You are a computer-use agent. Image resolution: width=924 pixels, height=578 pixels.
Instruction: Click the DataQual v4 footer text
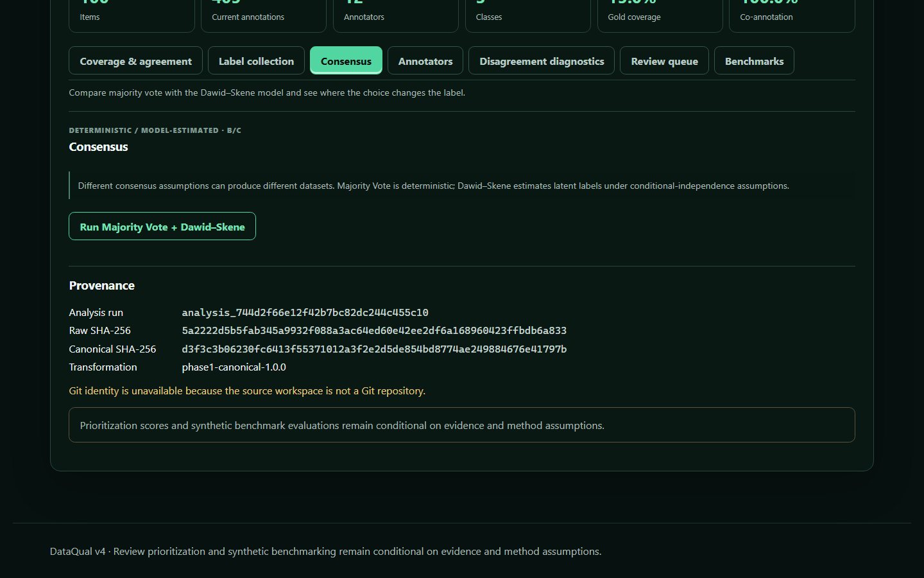pos(325,552)
